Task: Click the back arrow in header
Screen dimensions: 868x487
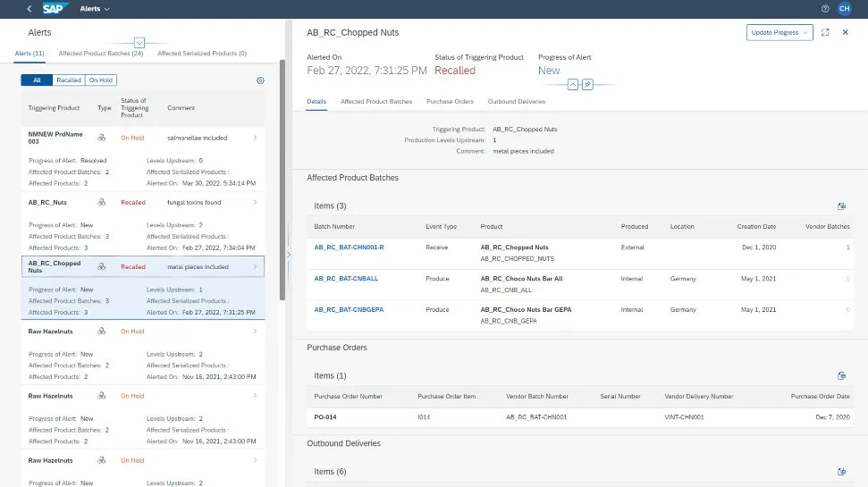Action: pyautogui.click(x=29, y=9)
